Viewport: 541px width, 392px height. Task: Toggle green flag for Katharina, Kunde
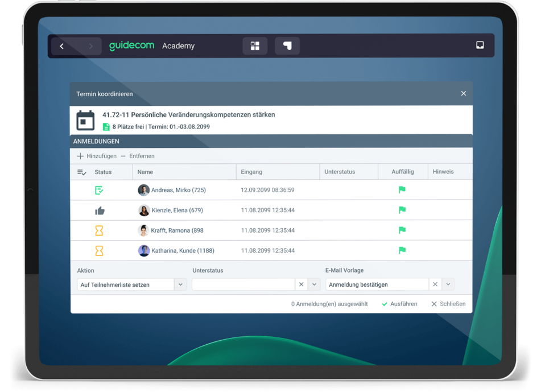[x=402, y=250]
